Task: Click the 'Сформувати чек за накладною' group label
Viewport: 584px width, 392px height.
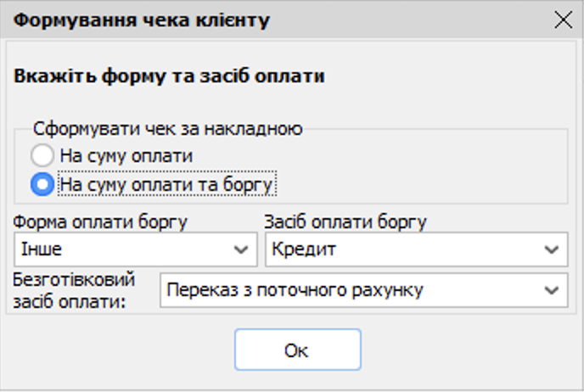Action: click(168, 130)
